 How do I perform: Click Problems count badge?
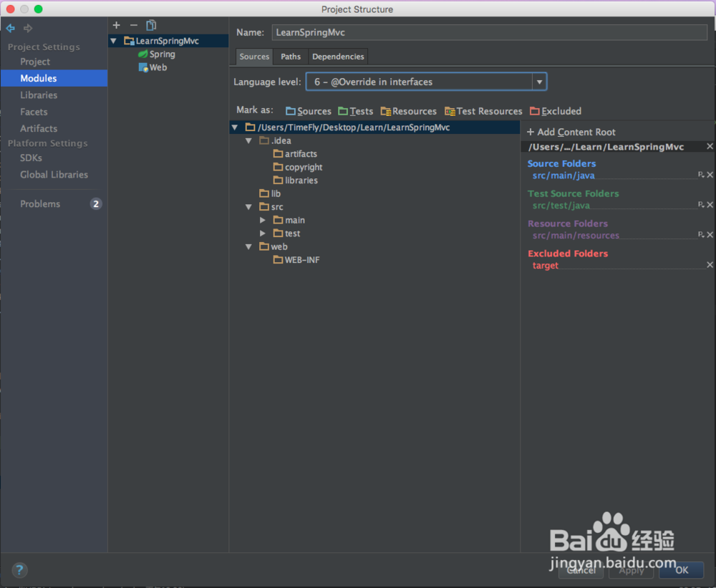tap(96, 204)
